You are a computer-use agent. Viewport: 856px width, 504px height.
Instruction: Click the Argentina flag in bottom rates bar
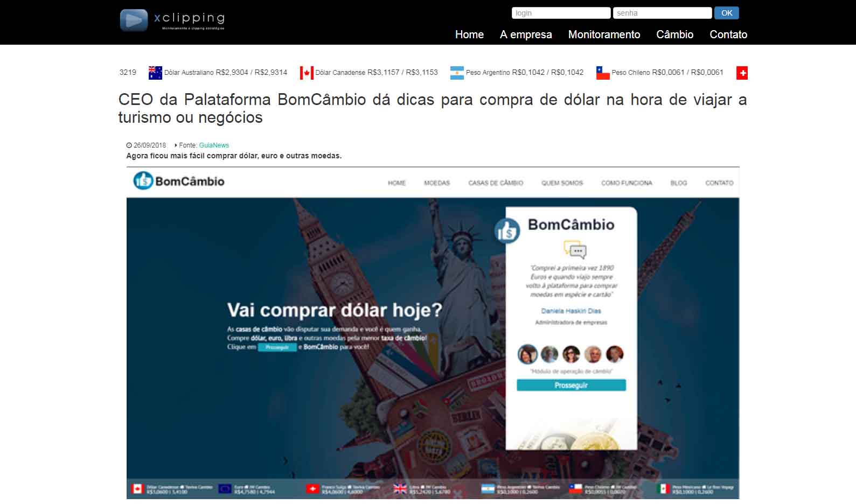point(488,489)
